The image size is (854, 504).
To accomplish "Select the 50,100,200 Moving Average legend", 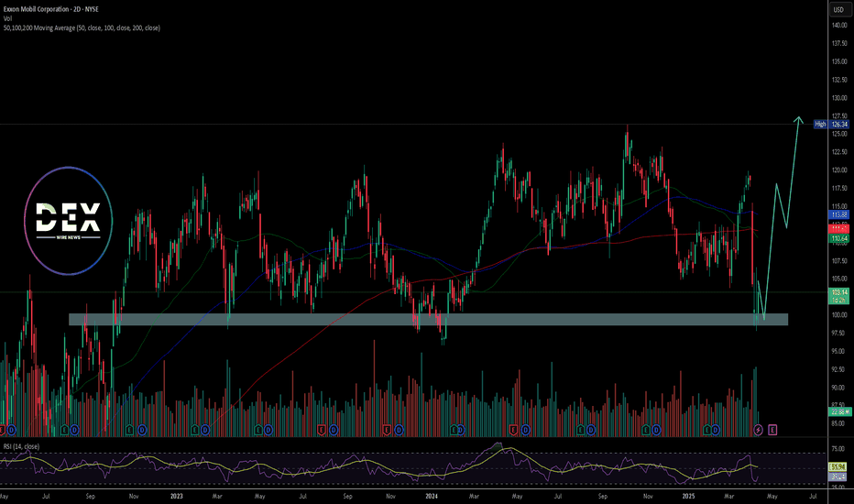I will click(x=82, y=27).
